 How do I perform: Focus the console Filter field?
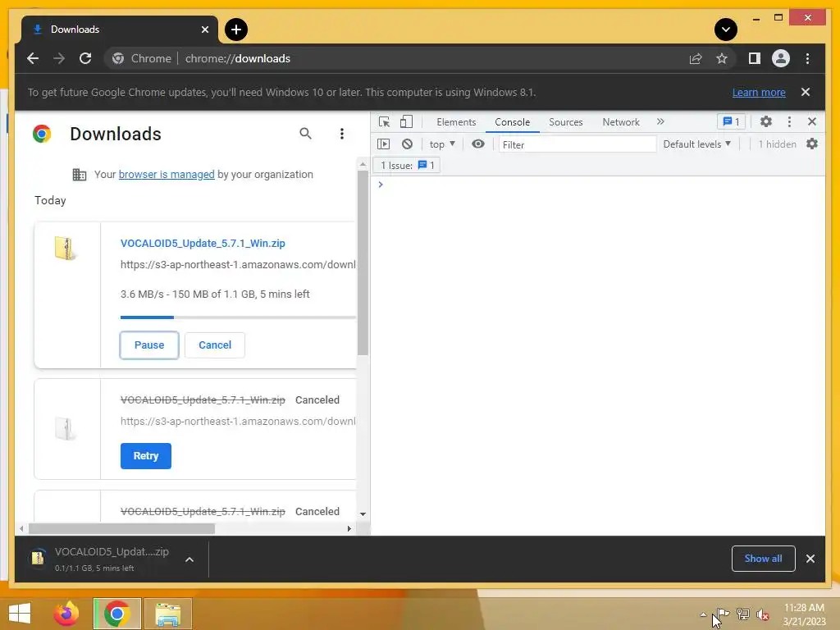pyautogui.click(x=577, y=144)
